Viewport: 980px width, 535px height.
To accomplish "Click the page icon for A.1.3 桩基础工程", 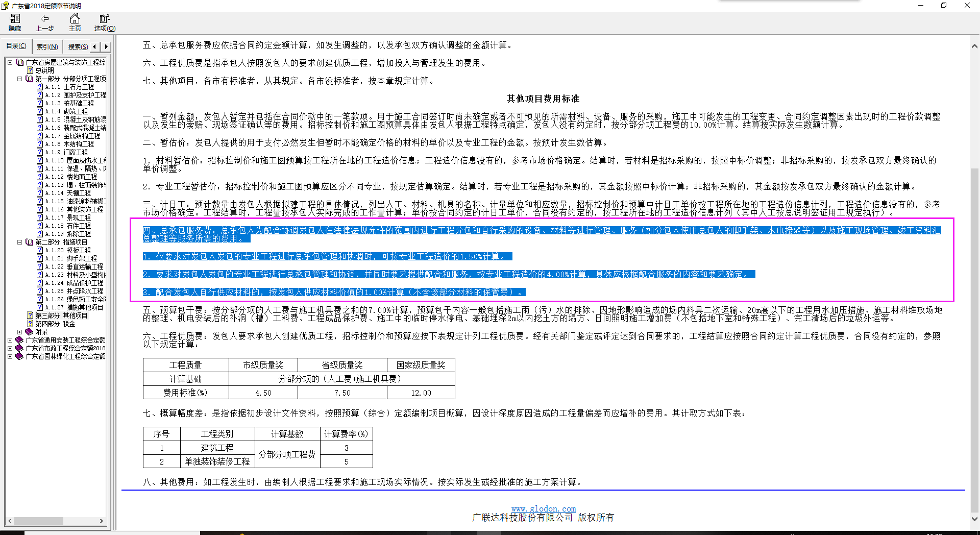I will pyautogui.click(x=40, y=103).
